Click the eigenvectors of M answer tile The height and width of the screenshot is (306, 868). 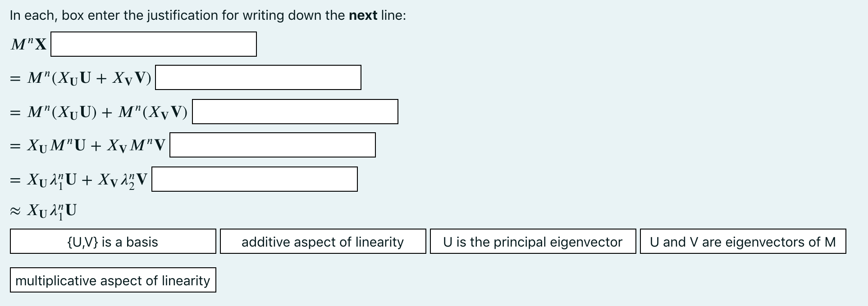[742, 242]
